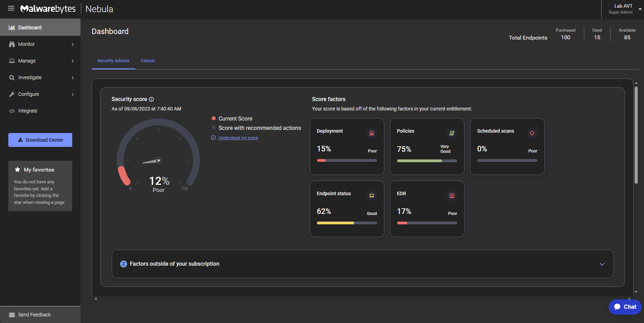Click the Integrate code icon in sidebar
This screenshot has height=323, width=644.
(x=12, y=111)
